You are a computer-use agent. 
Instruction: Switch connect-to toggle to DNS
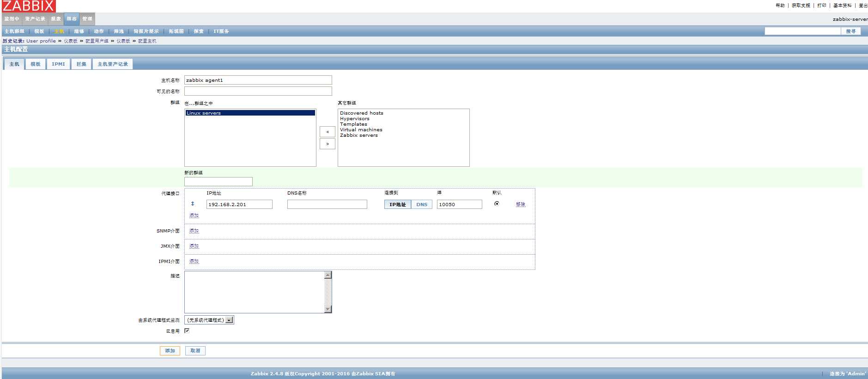pyautogui.click(x=422, y=204)
